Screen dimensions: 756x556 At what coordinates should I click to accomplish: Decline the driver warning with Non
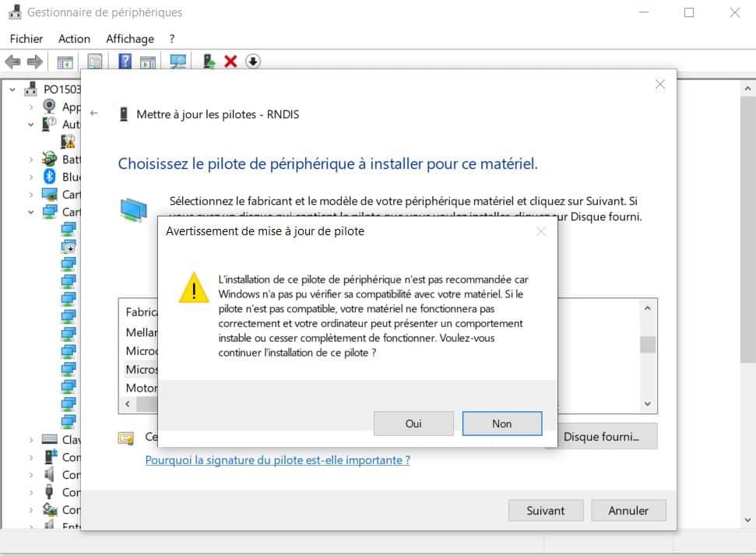pyautogui.click(x=502, y=424)
